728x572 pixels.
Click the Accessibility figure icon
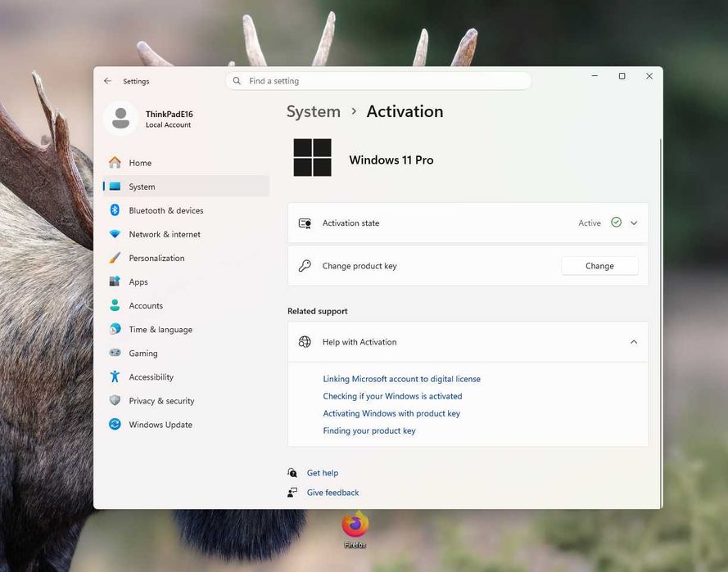coord(115,376)
